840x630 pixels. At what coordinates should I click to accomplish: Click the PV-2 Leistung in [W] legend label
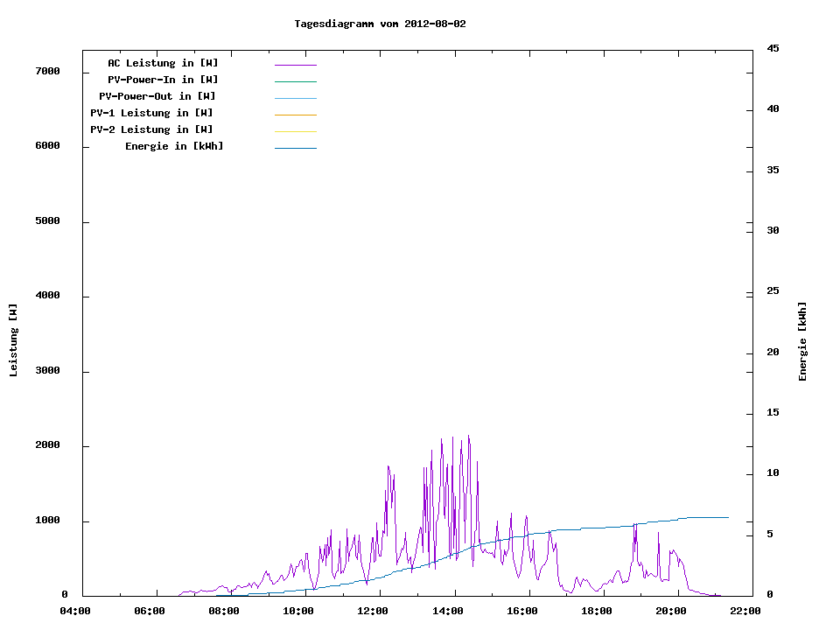(151, 129)
